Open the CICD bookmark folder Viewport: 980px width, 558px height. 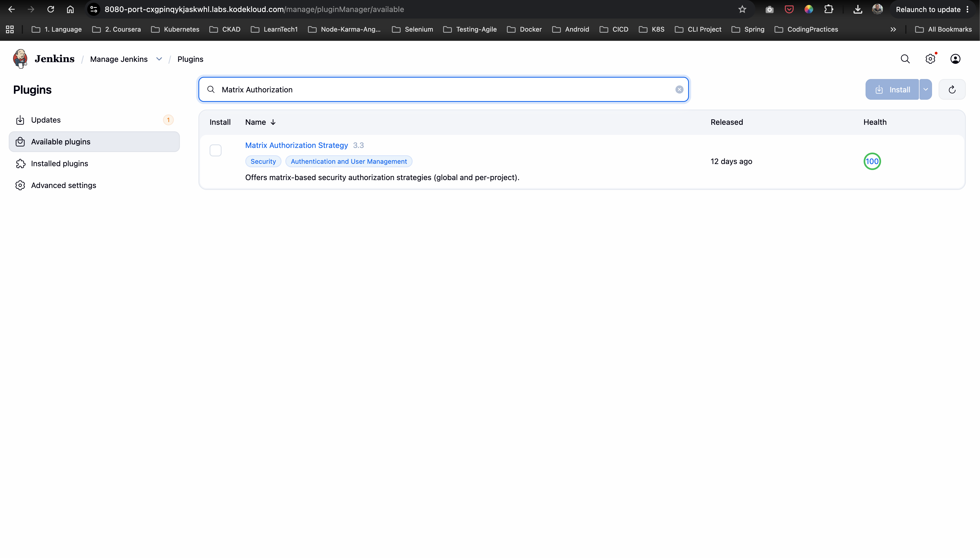tap(614, 29)
